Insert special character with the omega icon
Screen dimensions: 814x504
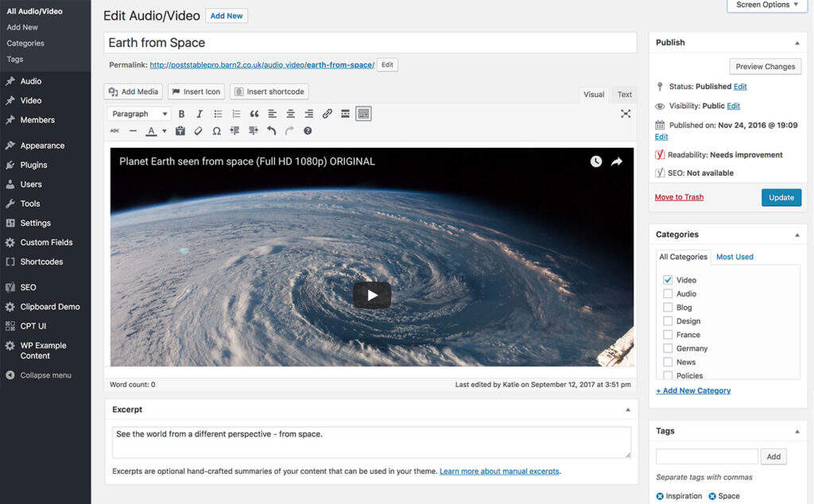click(216, 131)
